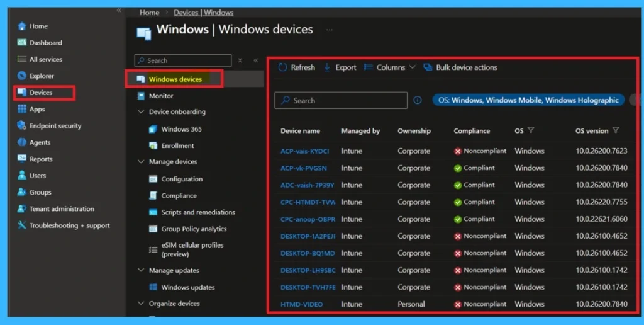Image resolution: width=644 pixels, height=325 pixels.
Task: Open device ACP-vk-PVGSN
Action: pos(304,168)
